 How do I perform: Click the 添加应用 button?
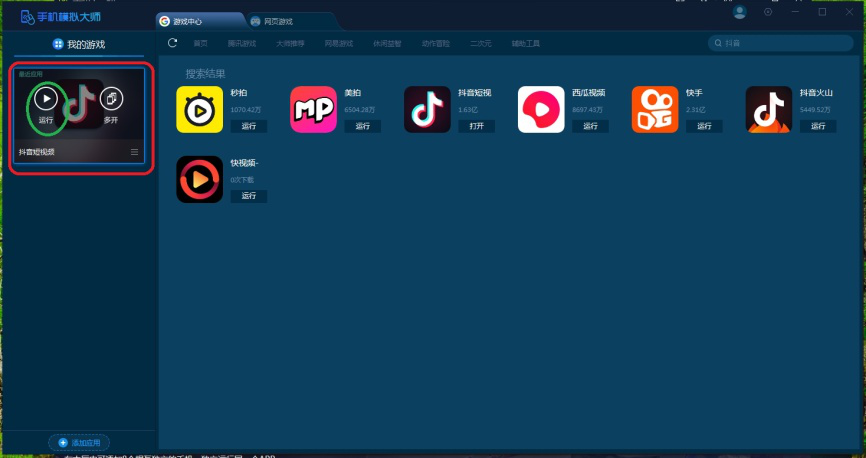pyautogui.click(x=79, y=443)
